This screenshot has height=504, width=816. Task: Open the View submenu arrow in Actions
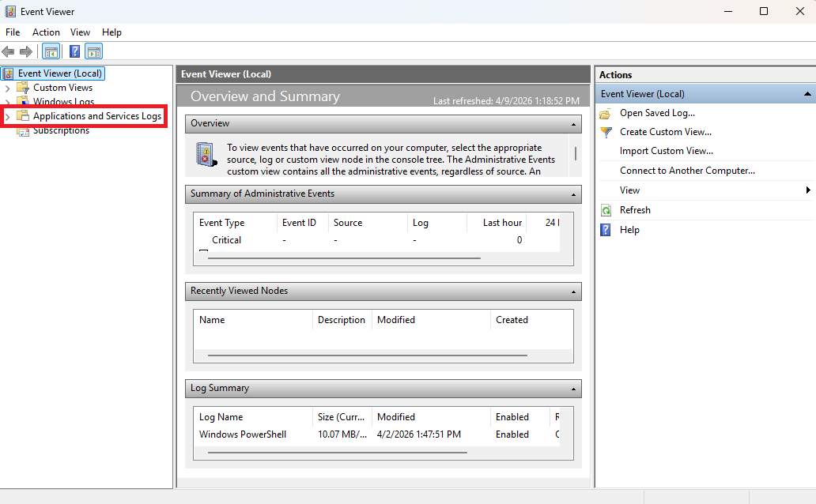pos(808,190)
